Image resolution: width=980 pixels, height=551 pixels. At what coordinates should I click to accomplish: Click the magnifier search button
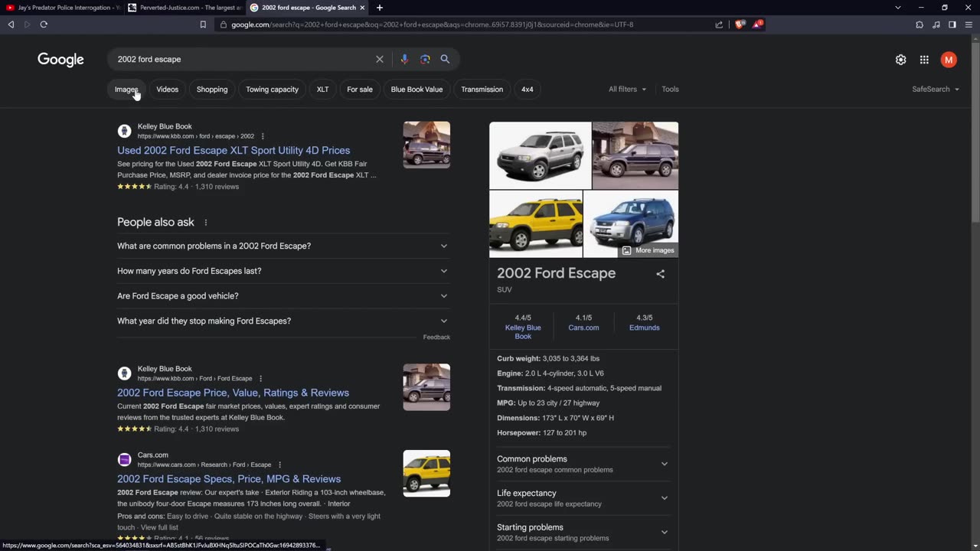click(445, 59)
